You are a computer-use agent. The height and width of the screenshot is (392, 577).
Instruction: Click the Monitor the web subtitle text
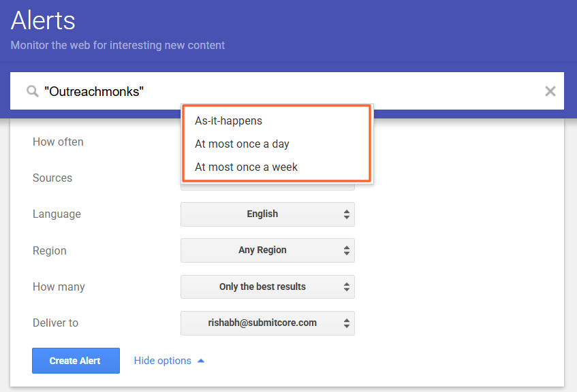click(x=117, y=46)
